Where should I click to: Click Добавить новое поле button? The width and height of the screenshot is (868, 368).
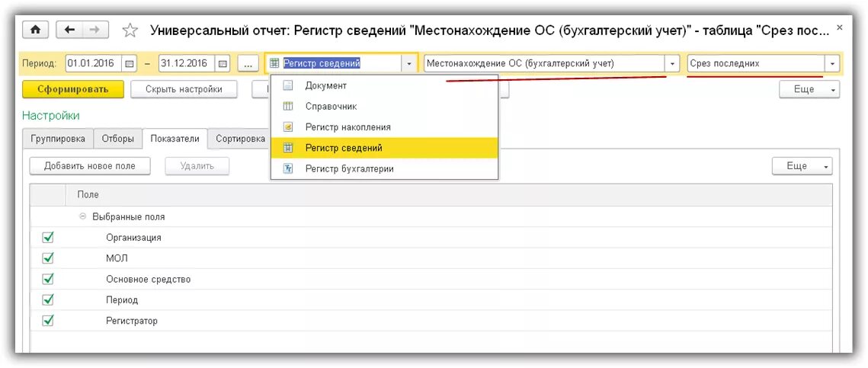tap(90, 166)
